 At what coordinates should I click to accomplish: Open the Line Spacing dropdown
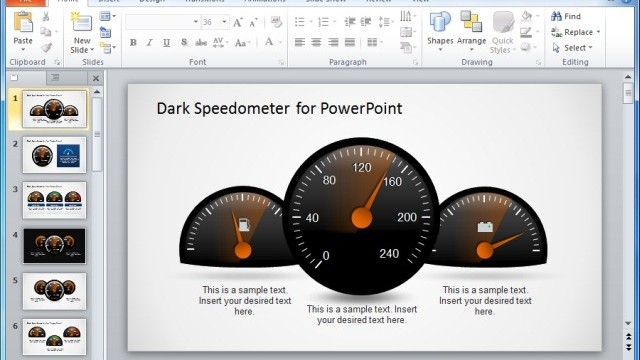pos(386,22)
